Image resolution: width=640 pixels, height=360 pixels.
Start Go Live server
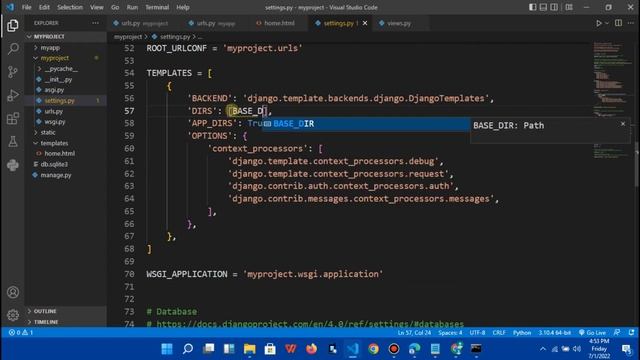tap(592, 333)
